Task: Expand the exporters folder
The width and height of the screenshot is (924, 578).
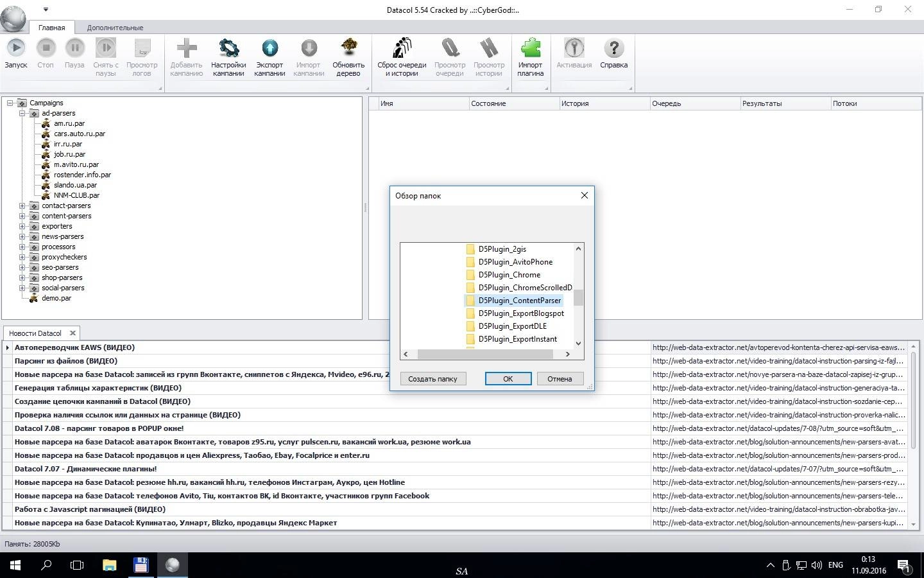Action: point(22,226)
